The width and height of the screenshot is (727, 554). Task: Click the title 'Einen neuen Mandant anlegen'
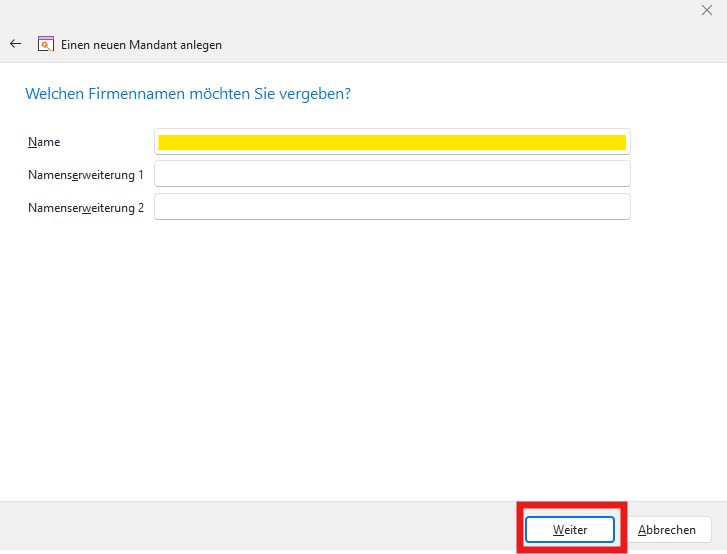click(x=141, y=45)
